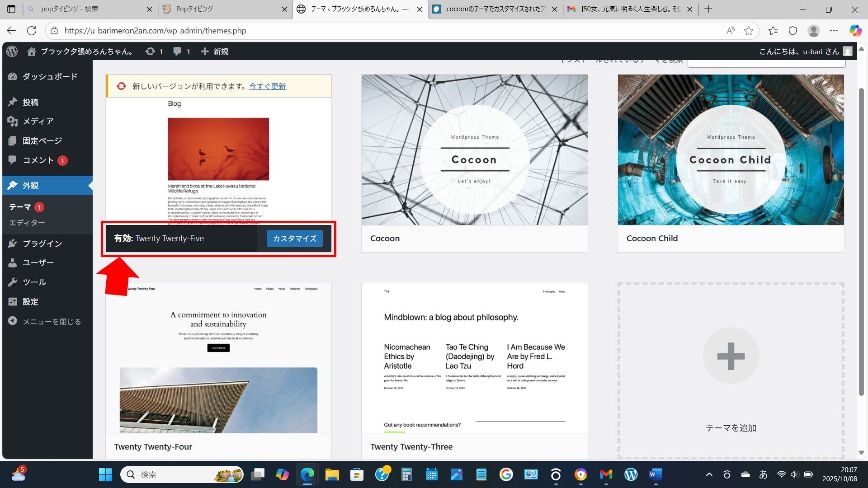Viewport: 868px width, 488px height.
Task: Add this page to browser favorites
Action: [x=749, y=31]
